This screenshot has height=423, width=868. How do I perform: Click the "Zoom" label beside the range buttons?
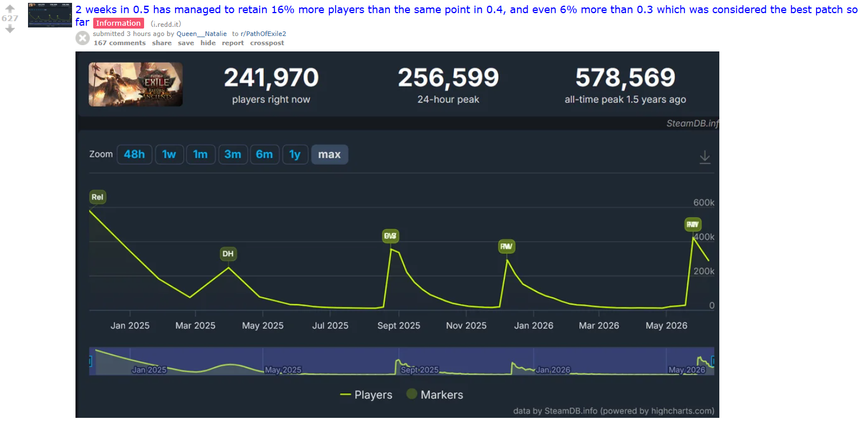click(x=101, y=154)
